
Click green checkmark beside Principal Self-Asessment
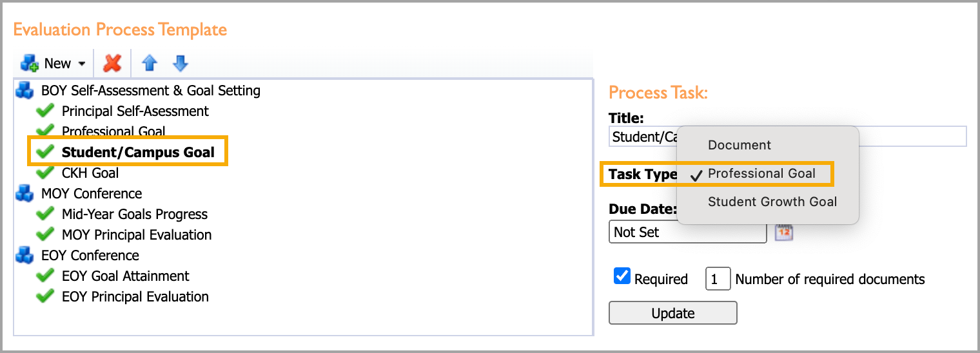click(45, 111)
